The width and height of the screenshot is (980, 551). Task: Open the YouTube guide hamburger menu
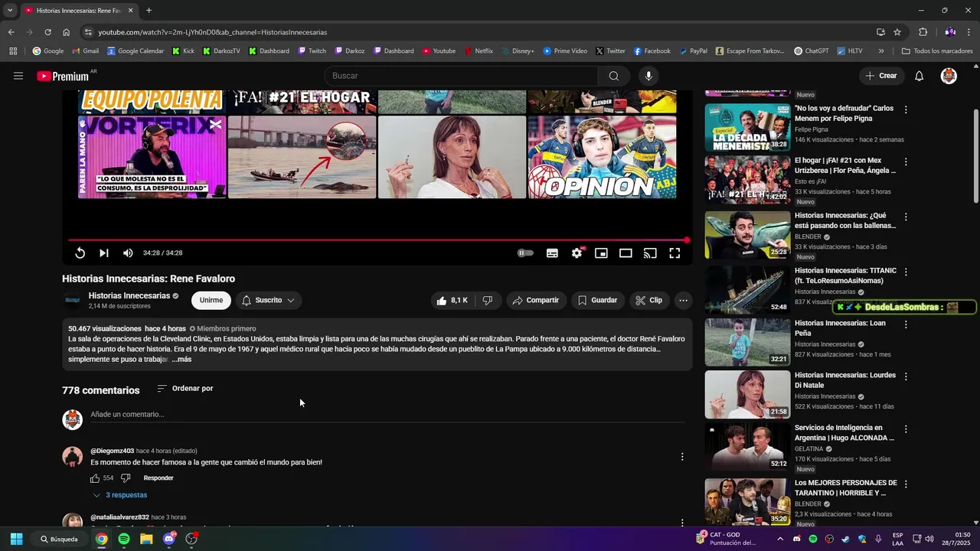coord(18,76)
